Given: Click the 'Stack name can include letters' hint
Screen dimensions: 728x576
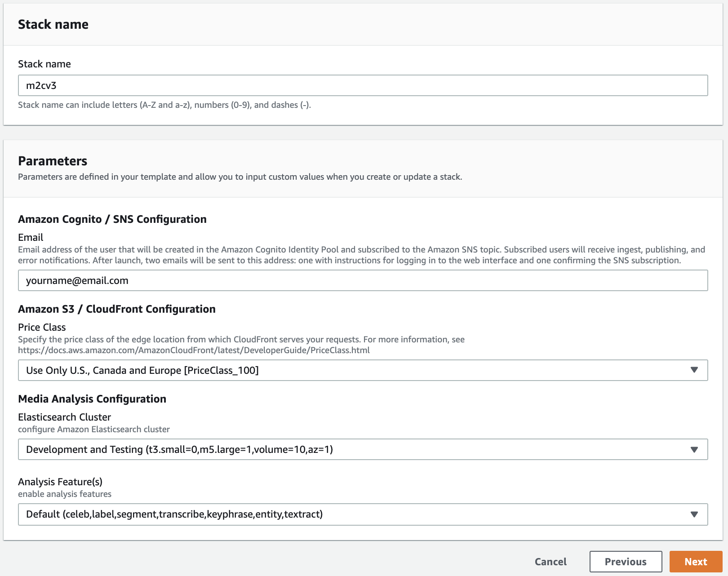Looking at the screenshot, I should pyautogui.click(x=164, y=105).
